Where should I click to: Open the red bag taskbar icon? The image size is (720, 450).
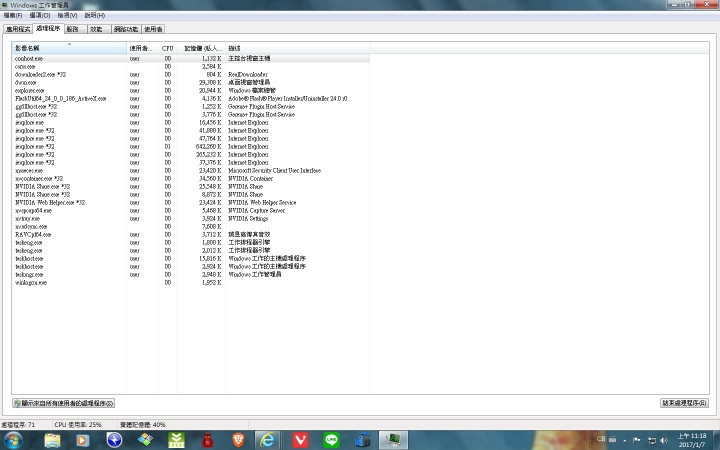(x=208, y=440)
